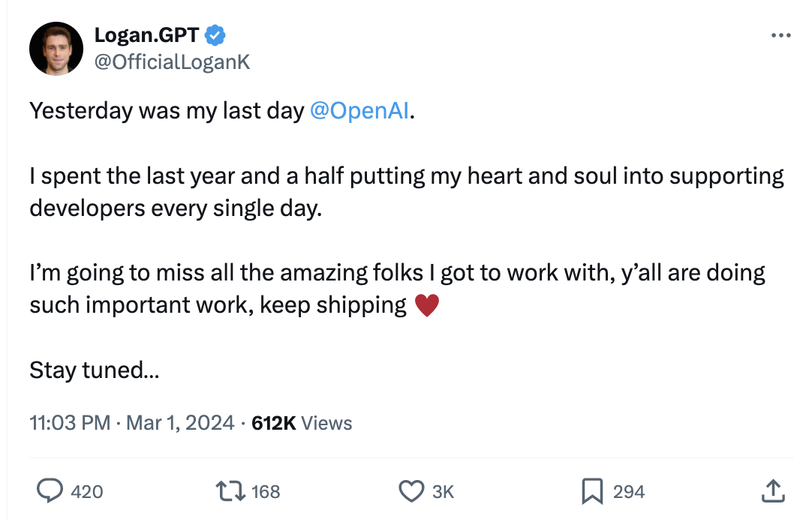Open the share menu via the upload icon
This screenshot has width=812, height=519.
(772, 491)
